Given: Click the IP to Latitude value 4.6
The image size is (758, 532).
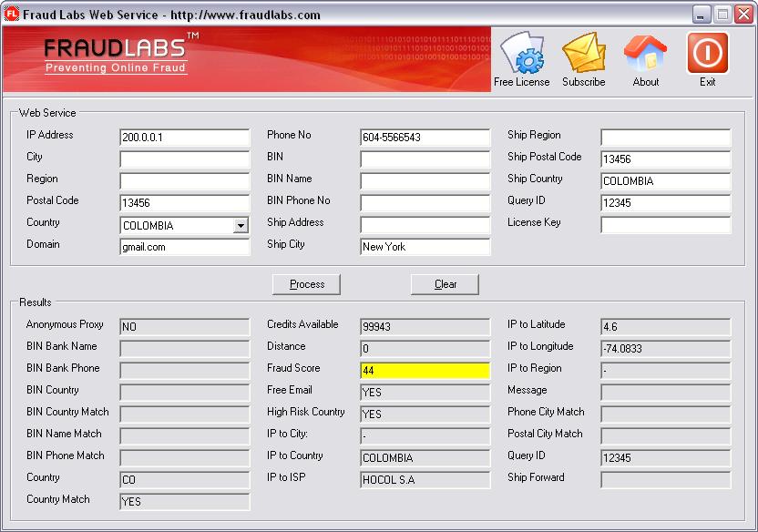Looking at the screenshot, I should click(x=666, y=327).
